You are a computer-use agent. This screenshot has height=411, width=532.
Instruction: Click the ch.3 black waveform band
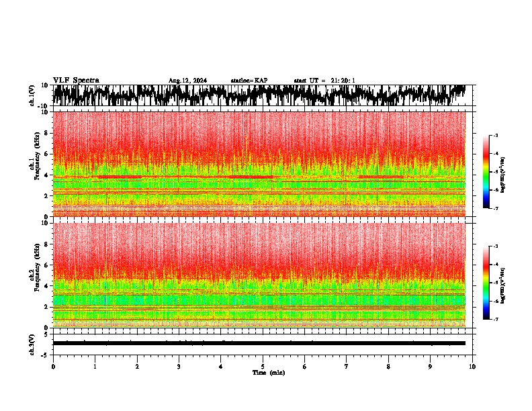click(x=259, y=343)
